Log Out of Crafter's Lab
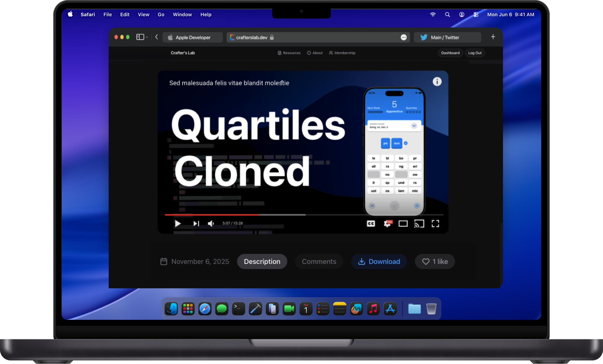Screen dimensions: 603x364 [475, 53]
